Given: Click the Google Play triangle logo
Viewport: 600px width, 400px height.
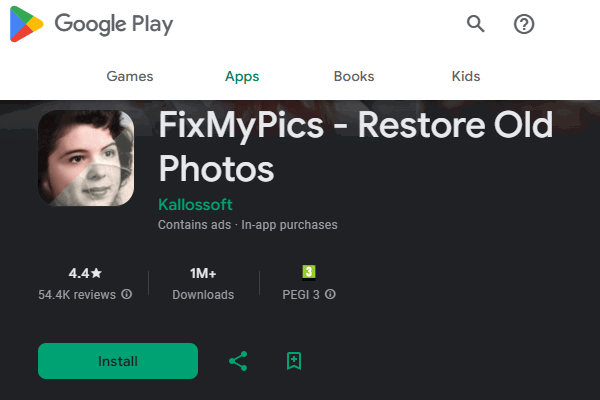Looking at the screenshot, I should (26, 25).
